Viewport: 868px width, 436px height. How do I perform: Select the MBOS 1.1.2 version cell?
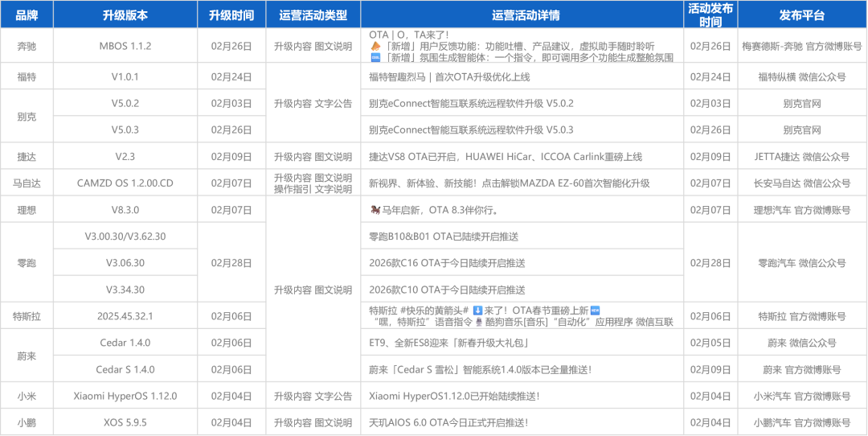[125, 45]
